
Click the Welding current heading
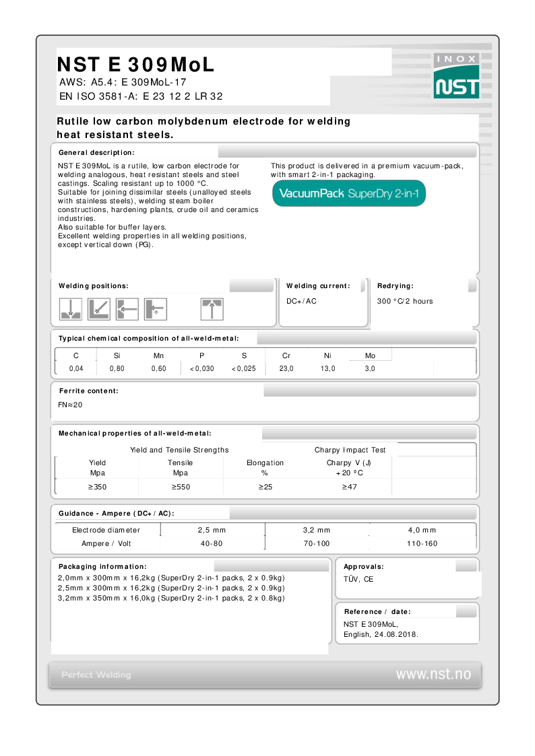point(319,286)
